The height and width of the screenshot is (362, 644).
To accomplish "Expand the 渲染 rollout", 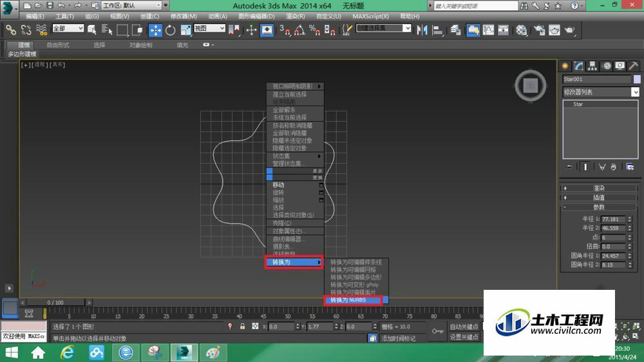I will pyautogui.click(x=598, y=188).
